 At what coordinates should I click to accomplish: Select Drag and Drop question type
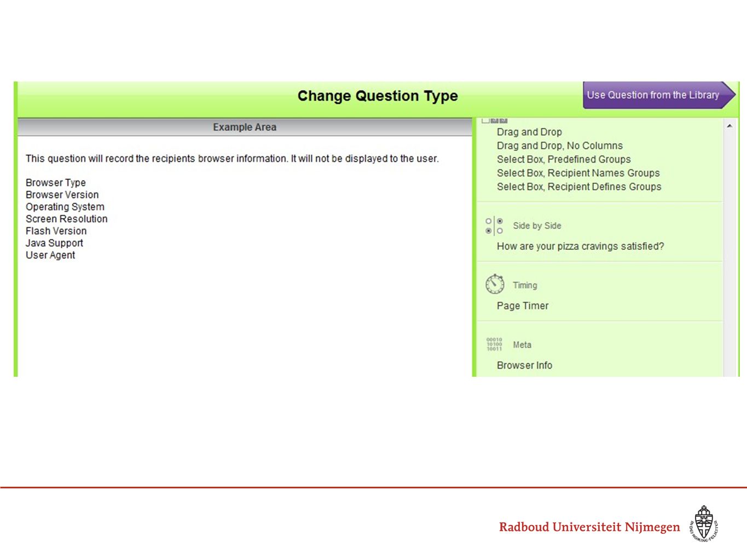529,132
